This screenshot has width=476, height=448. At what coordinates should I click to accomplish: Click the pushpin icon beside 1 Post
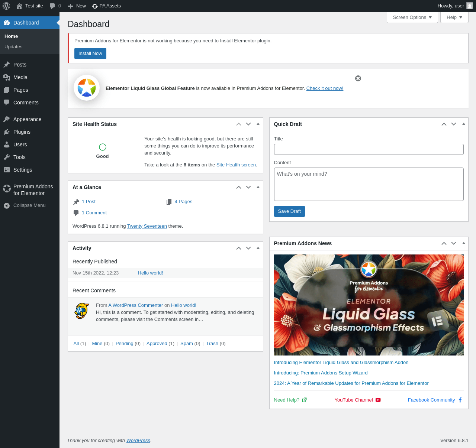pos(76,202)
